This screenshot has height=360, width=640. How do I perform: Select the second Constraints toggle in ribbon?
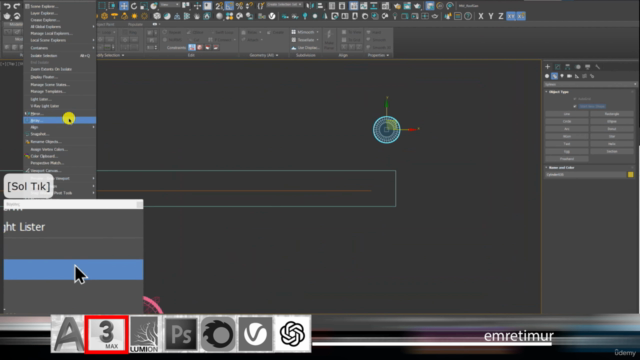click(x=200, y=47)
